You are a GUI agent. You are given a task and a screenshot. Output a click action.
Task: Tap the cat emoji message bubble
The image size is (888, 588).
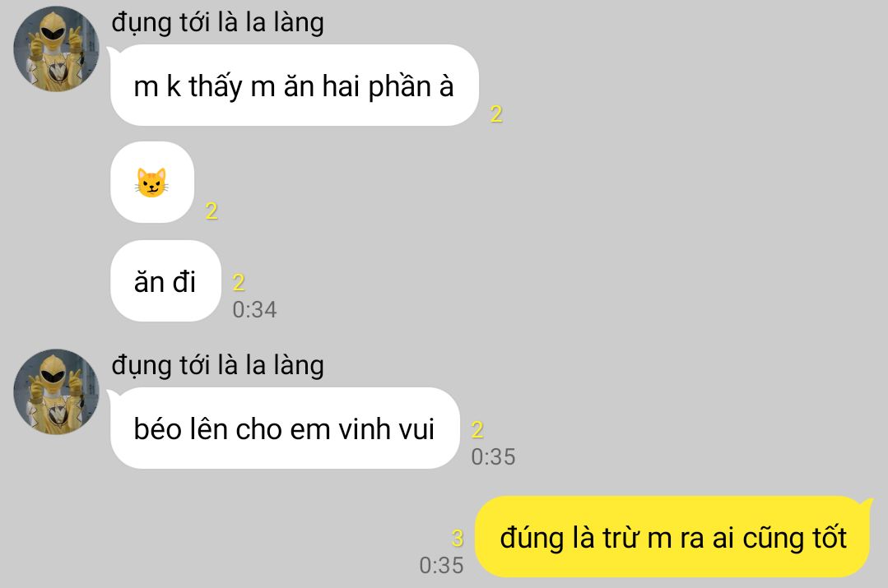click(152, 183)
